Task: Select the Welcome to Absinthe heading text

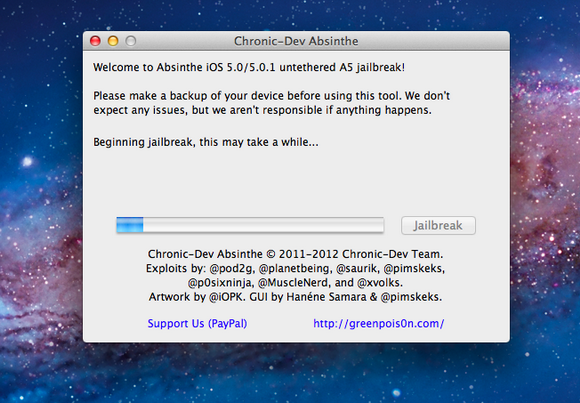Action: click(249, 67)
